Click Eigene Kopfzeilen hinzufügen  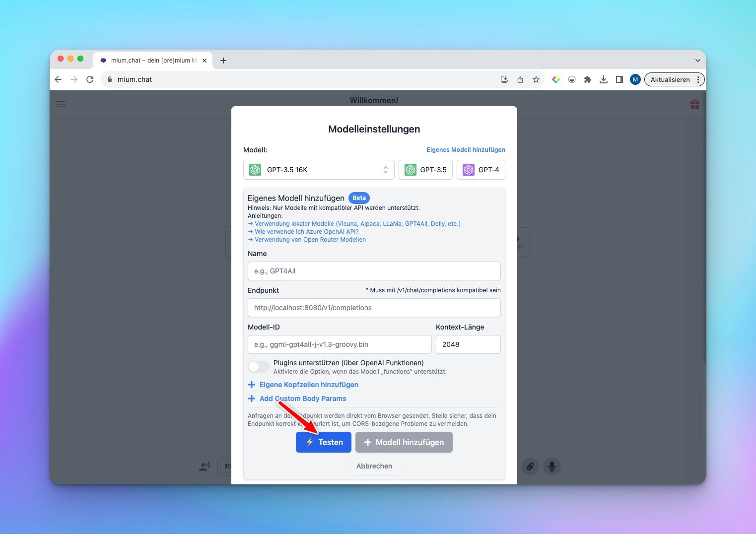303,385
